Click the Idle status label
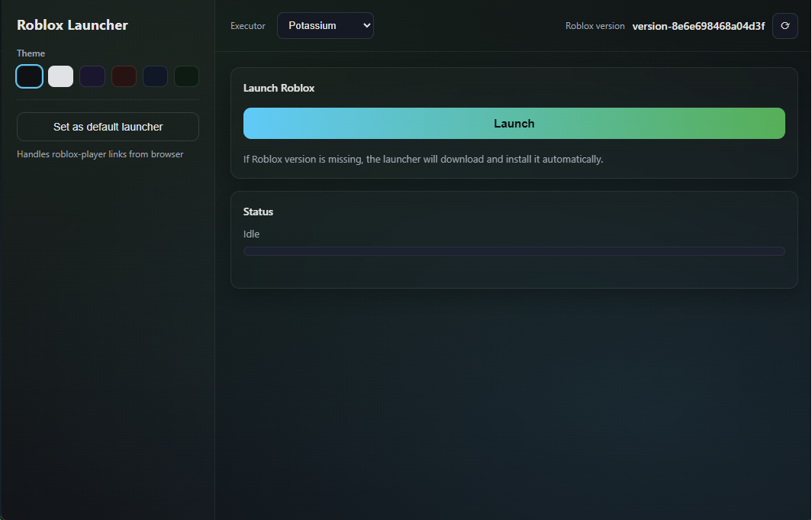 tap(251, 234)
